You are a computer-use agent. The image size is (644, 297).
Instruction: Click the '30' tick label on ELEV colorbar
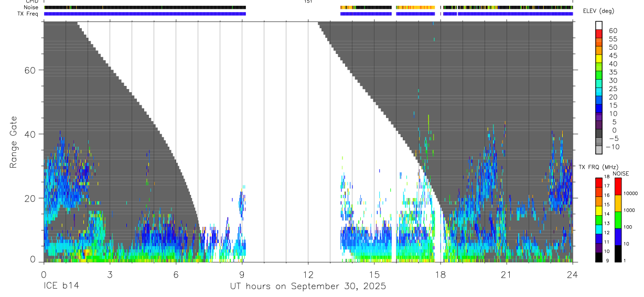click(612, 81)
